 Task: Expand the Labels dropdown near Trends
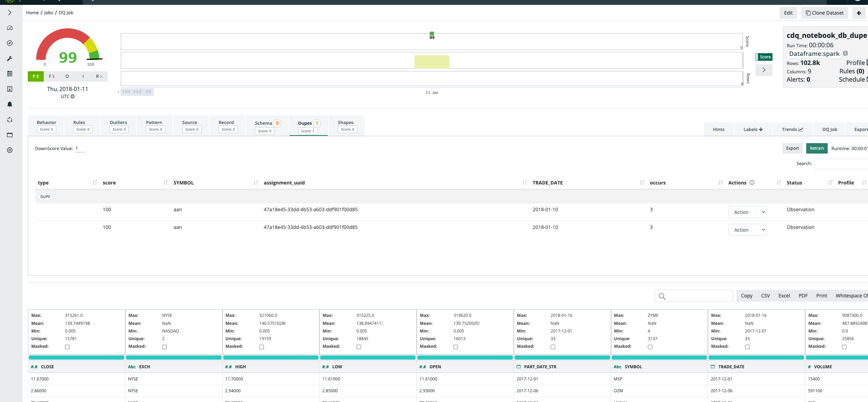coord(753,129)
